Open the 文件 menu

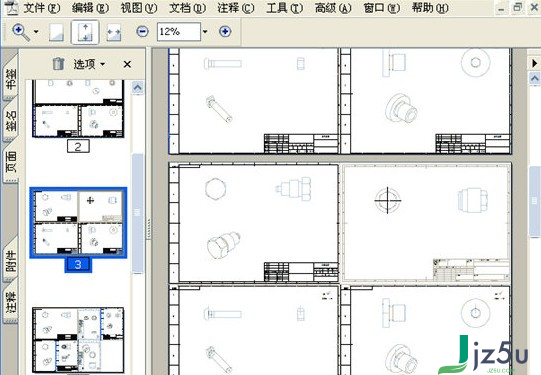[41, 8]
